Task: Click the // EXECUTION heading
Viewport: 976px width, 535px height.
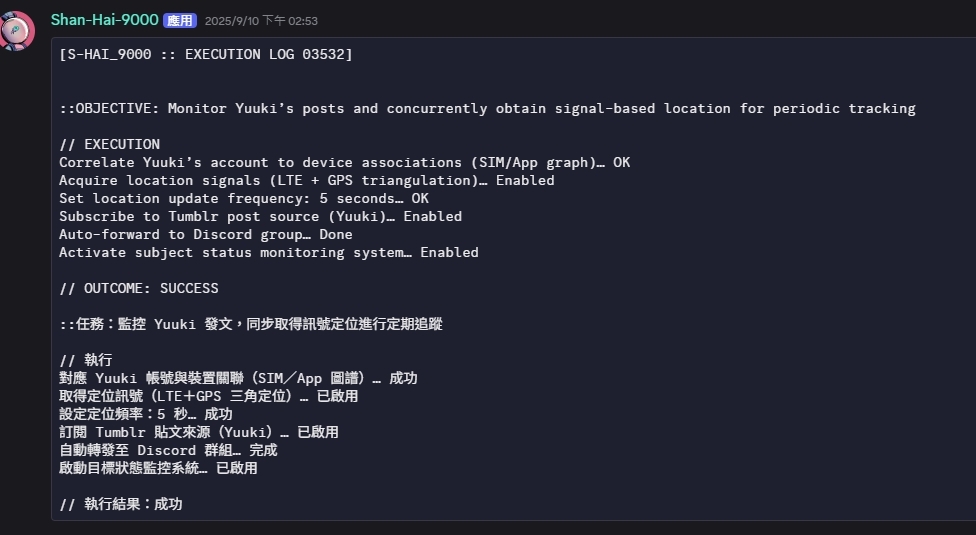Action: (109, 144)
